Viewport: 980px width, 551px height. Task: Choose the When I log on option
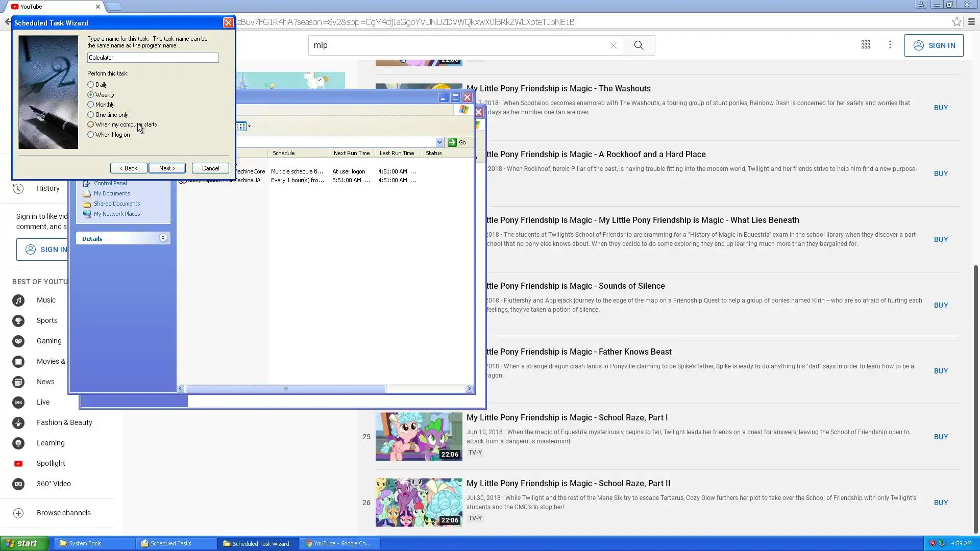(91, 135)
